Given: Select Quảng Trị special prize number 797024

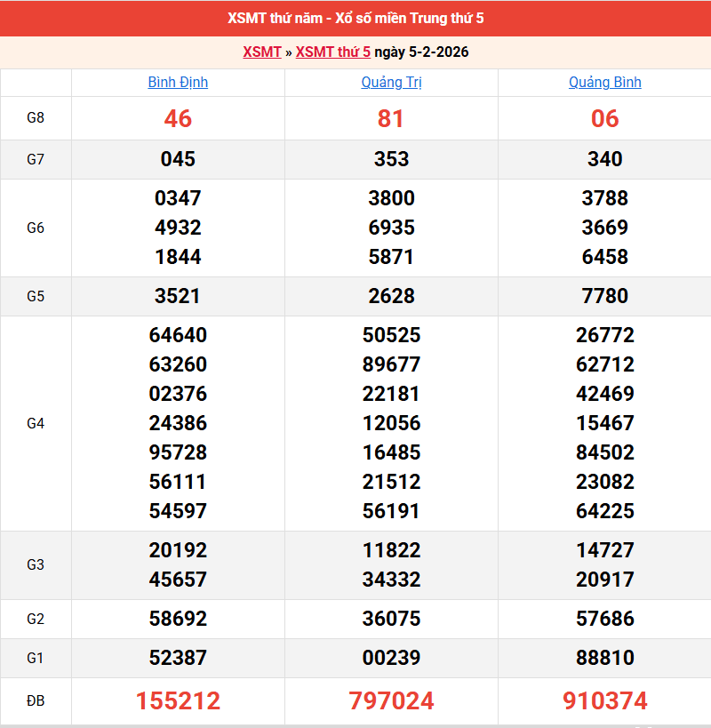Looking at the screenshot, I should click(x=391, y=701).
